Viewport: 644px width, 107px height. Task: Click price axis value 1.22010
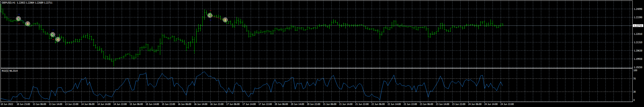pyautogui.click(x=638, y=34)
